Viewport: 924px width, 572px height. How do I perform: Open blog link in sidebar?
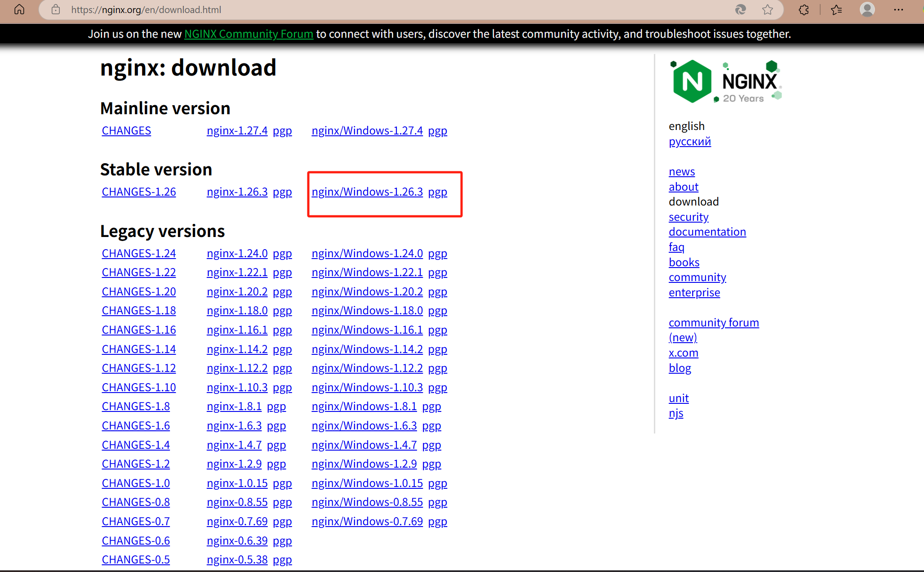680,368
